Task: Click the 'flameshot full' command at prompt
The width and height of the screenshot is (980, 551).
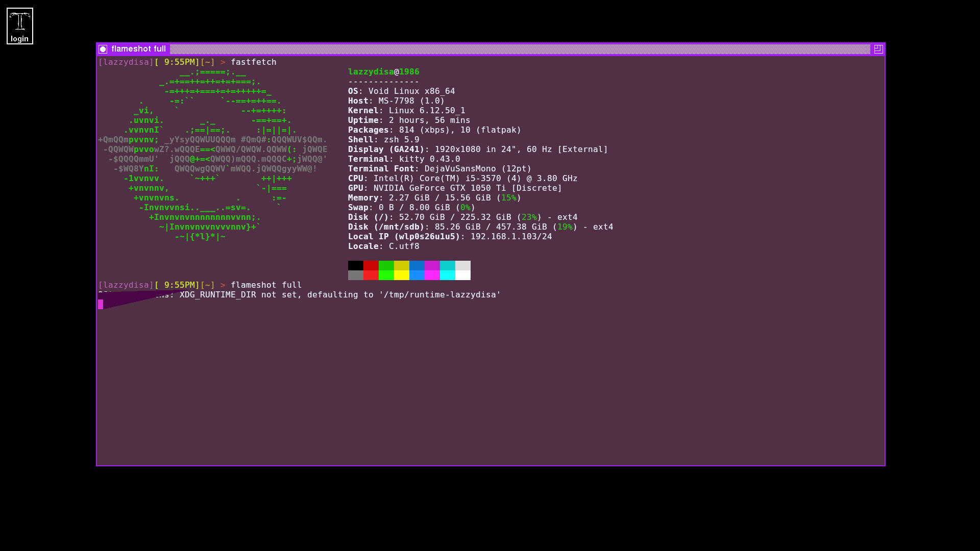Action: [266, 285]
